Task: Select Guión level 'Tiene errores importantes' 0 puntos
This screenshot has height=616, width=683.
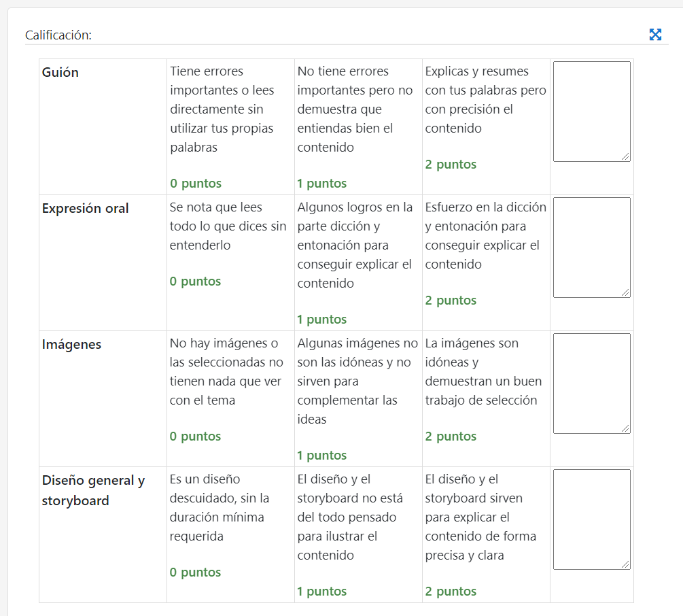Action: click(x=230, y=126)
